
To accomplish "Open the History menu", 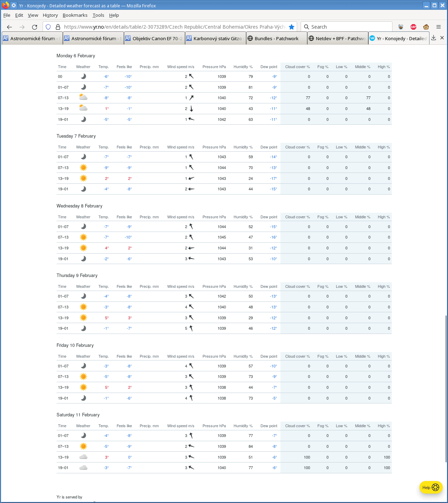I will (x=50, y=15).
